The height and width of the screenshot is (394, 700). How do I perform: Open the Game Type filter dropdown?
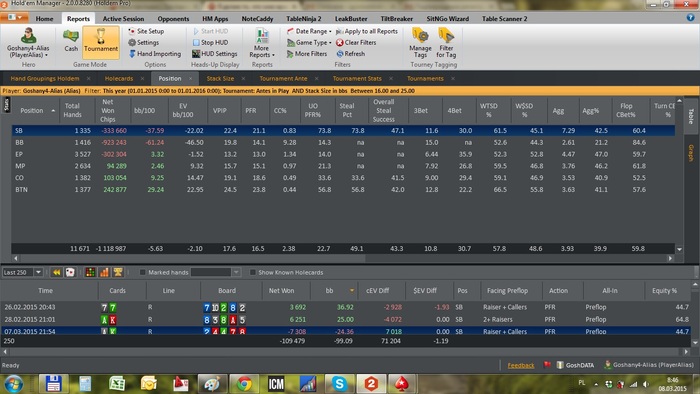(309, 42)
